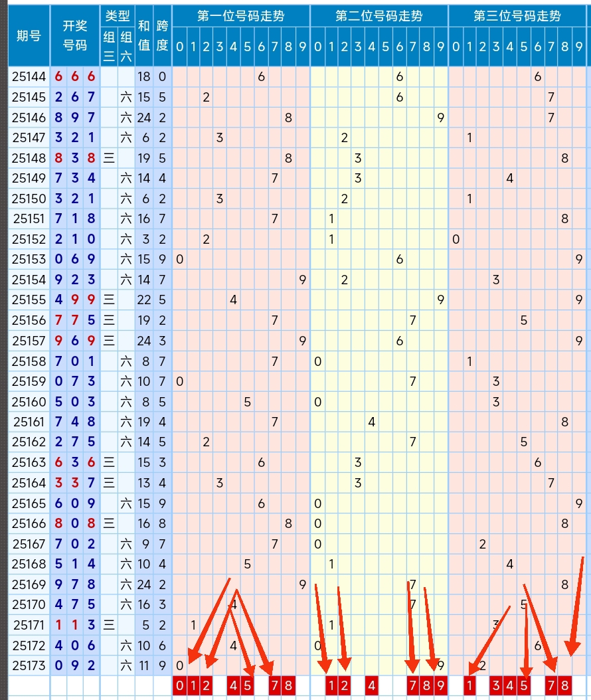Click third-position 9 cell in row 25165

click(579, 503)
